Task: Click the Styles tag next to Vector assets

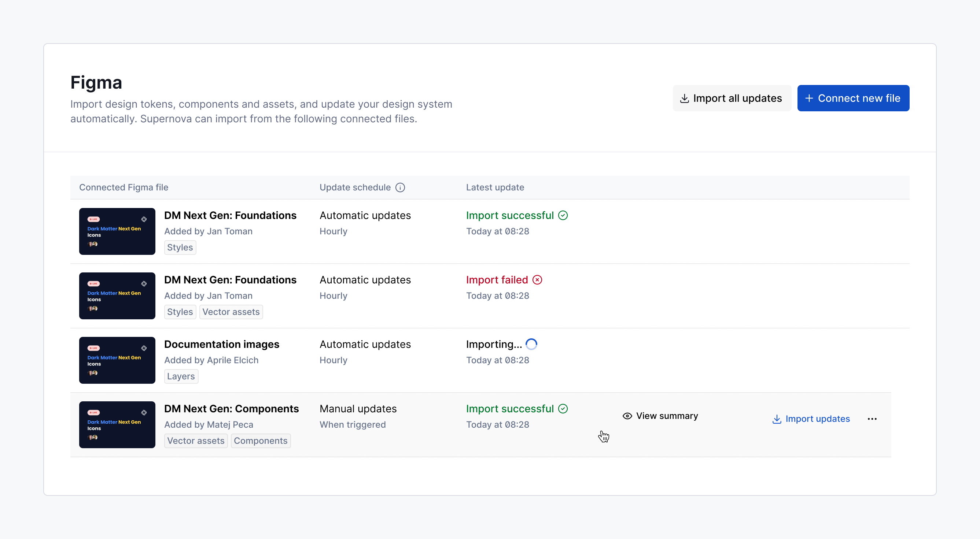Action: pyautogui.click(x=180, y=312)
